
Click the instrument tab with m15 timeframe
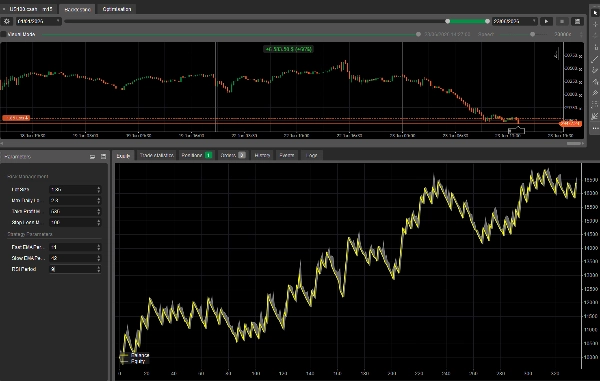tap(29, 9)
